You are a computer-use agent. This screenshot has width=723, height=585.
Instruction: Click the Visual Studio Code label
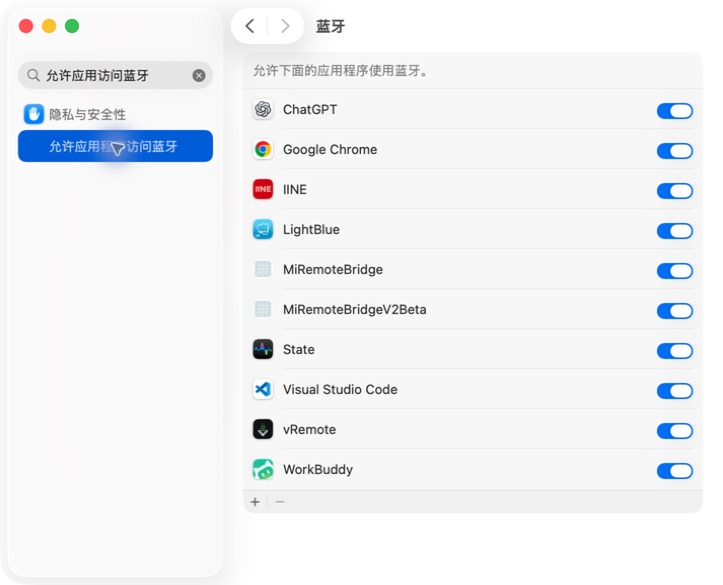pyautogui.click(x=340, y=390)
